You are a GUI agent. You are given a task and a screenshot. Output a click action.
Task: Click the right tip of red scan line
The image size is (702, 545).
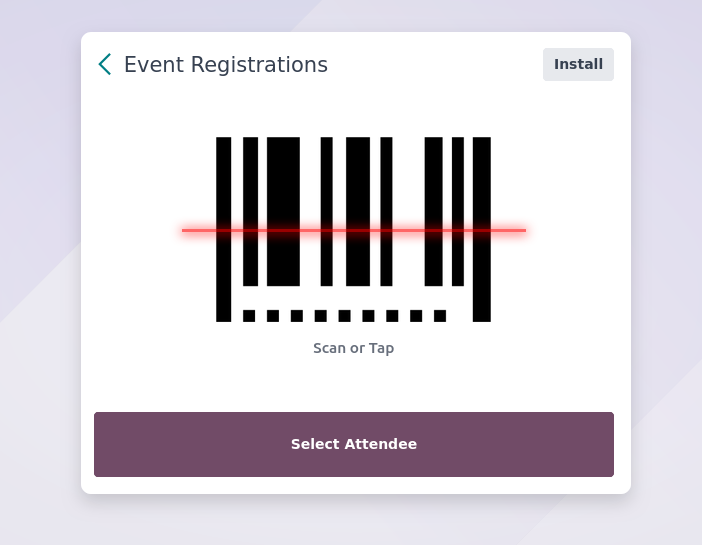[523, 230]
